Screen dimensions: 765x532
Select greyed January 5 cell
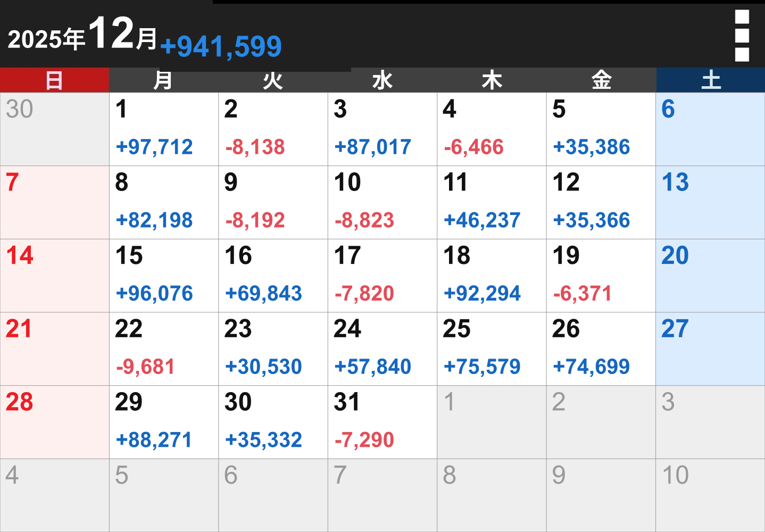164,495
